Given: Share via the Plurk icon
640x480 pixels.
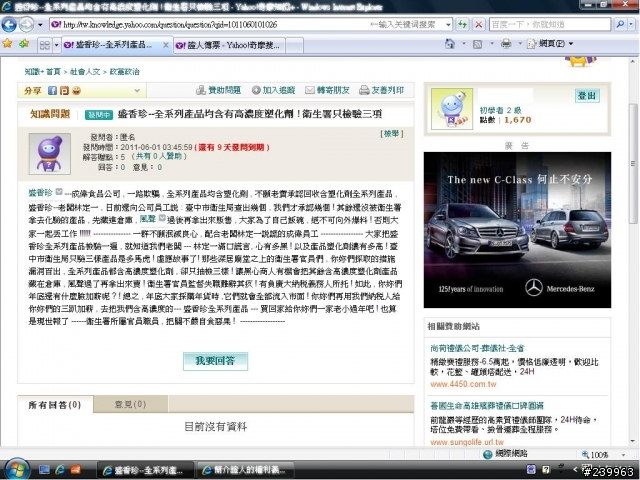Looking at the screenshot, I should coord(64,91).
